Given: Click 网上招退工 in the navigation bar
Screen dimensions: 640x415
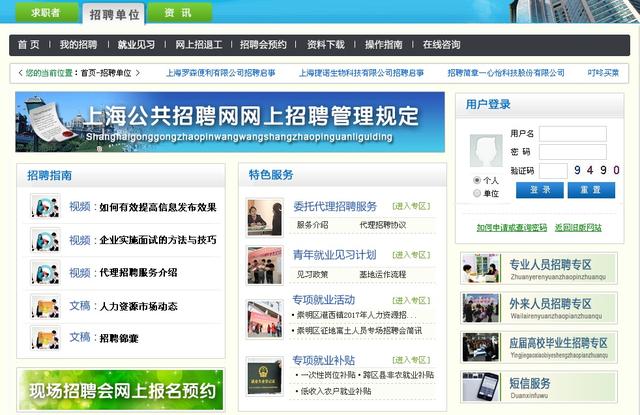Looking at the screenshot, I should [x=199, y=45].
